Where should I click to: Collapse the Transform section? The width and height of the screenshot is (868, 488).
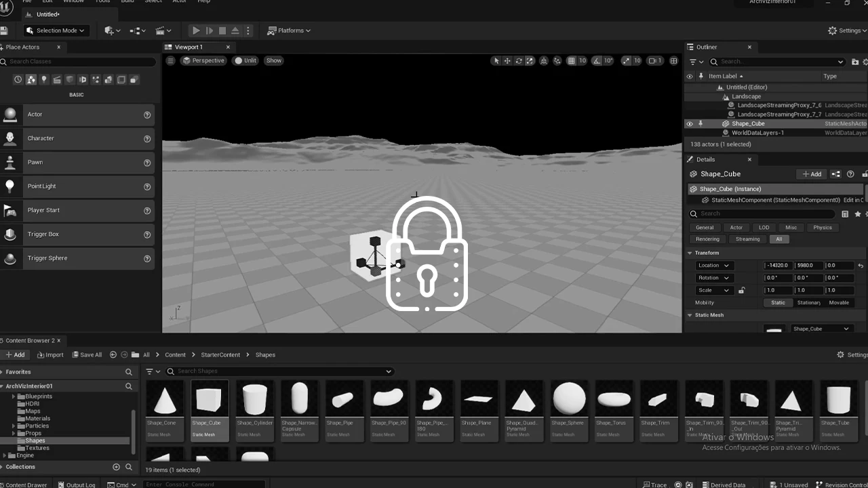coord(690,253)
